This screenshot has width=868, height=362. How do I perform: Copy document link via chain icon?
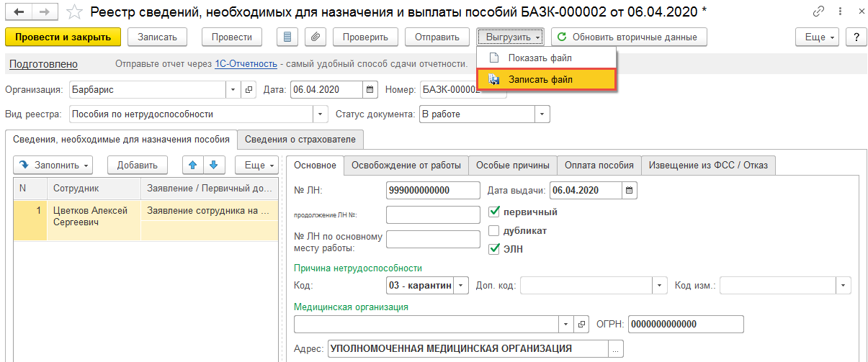tap(818, 12)
